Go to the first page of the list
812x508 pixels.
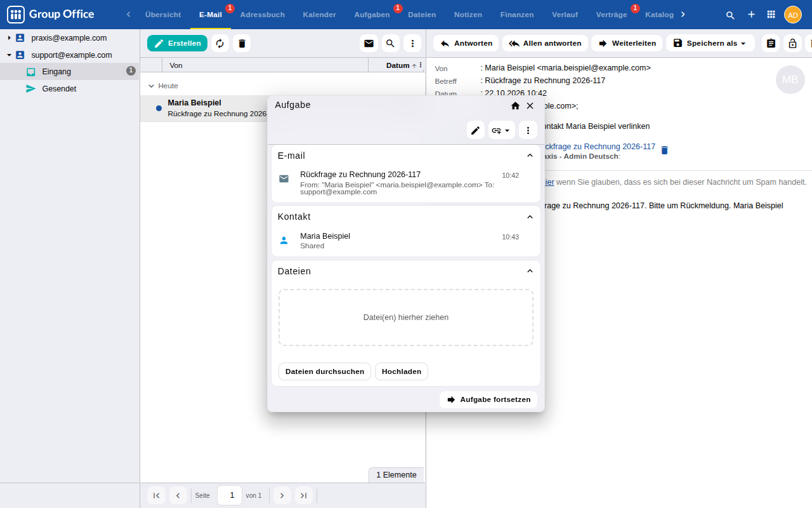[x=156, y=495]
